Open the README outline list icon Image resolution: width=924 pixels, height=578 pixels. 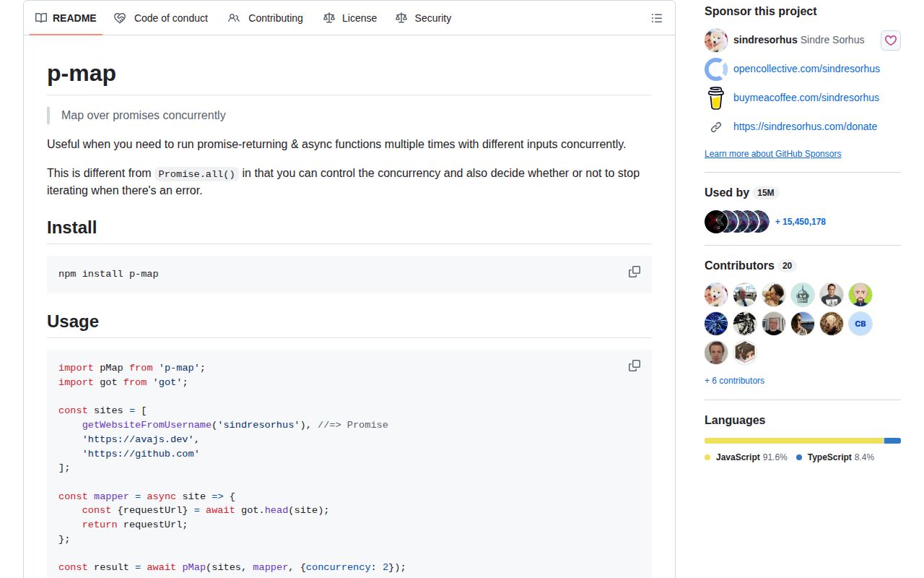(x=657, y=18)
